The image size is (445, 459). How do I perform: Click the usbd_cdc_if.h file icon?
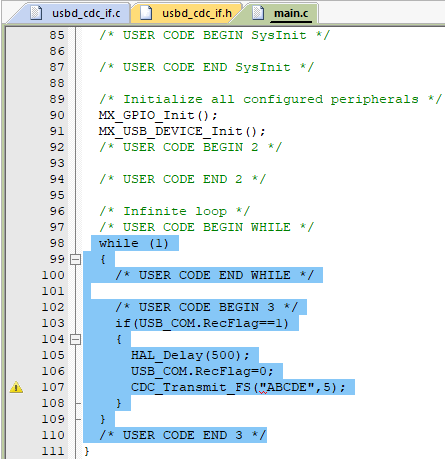(146, 13)
